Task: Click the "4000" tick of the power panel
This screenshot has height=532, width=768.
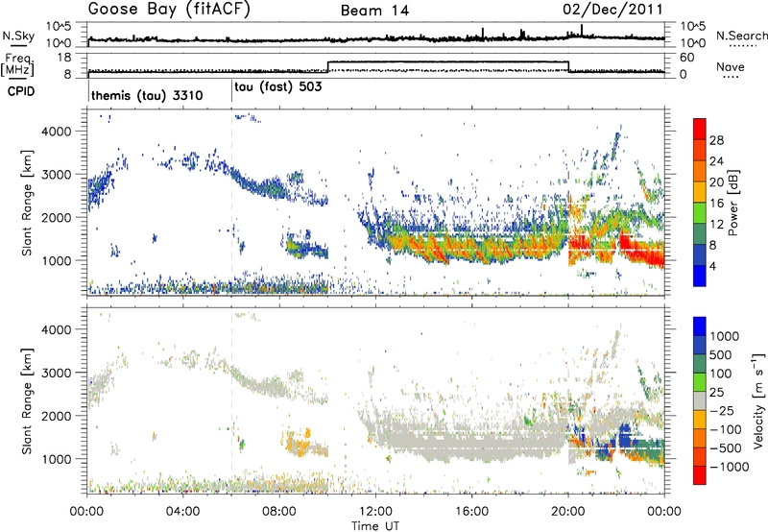Action: tap(59, 132)
